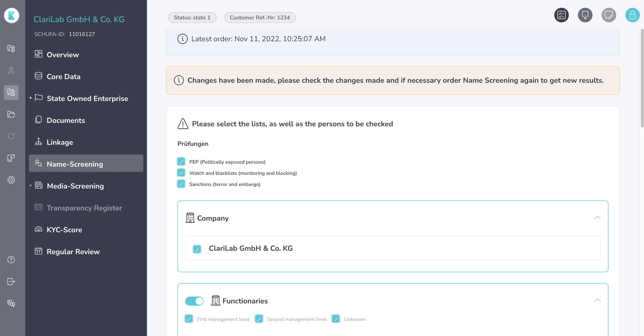Click the info icon beside Latest order

pos(182,39)
